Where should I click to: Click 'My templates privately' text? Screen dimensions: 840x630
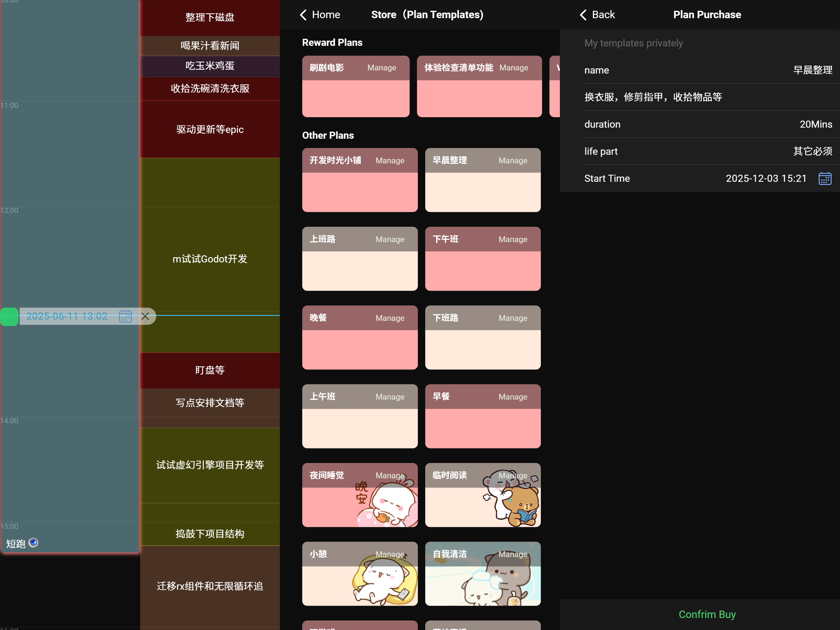point(633,43)
